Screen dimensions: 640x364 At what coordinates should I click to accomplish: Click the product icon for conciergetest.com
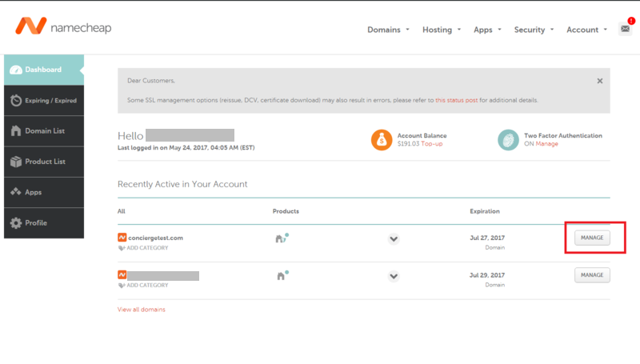[x=282, y=238]
